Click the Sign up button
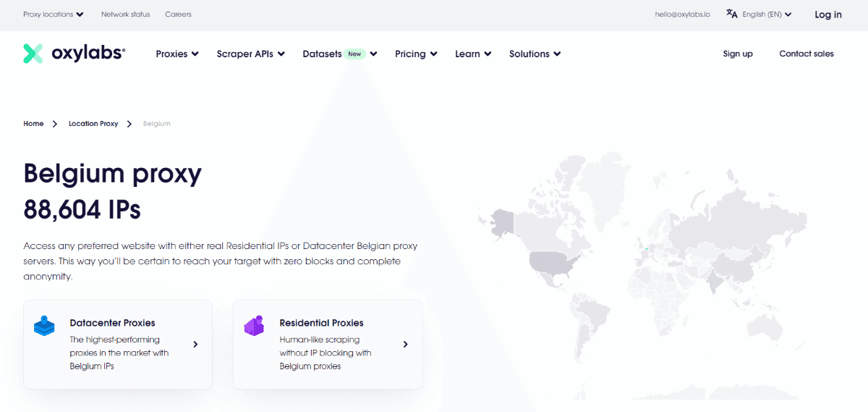 tap(738, 54)
